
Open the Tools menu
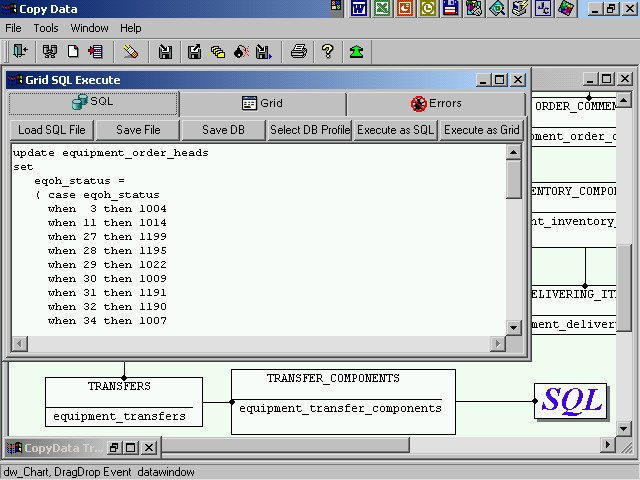coord(46,28)
